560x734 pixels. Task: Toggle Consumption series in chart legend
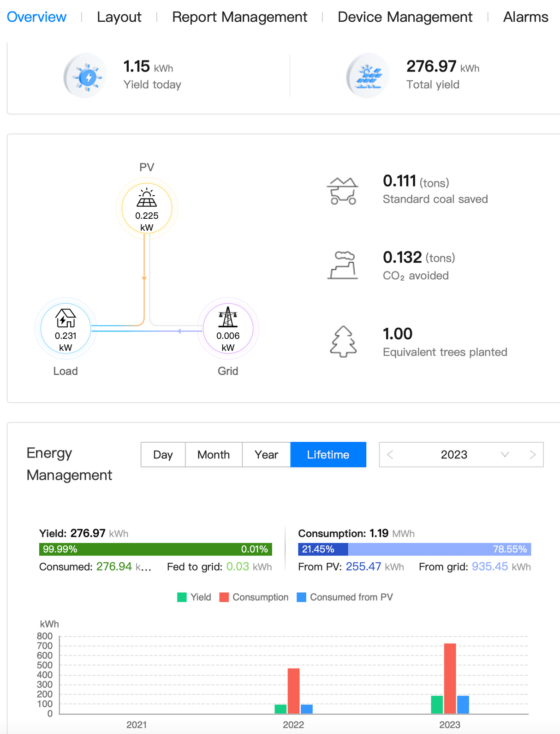pyautogui.click(x=254, y=597)
